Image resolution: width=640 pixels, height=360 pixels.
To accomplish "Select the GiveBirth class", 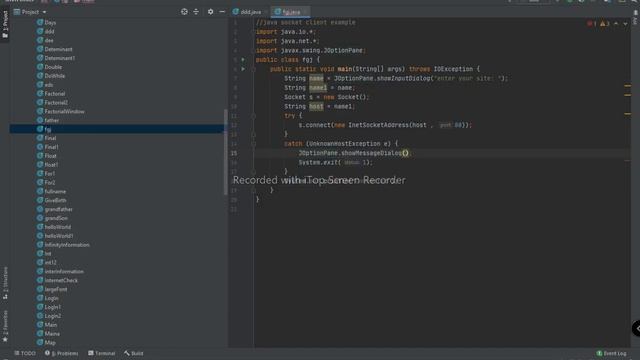I will click(x=51, y=200).
